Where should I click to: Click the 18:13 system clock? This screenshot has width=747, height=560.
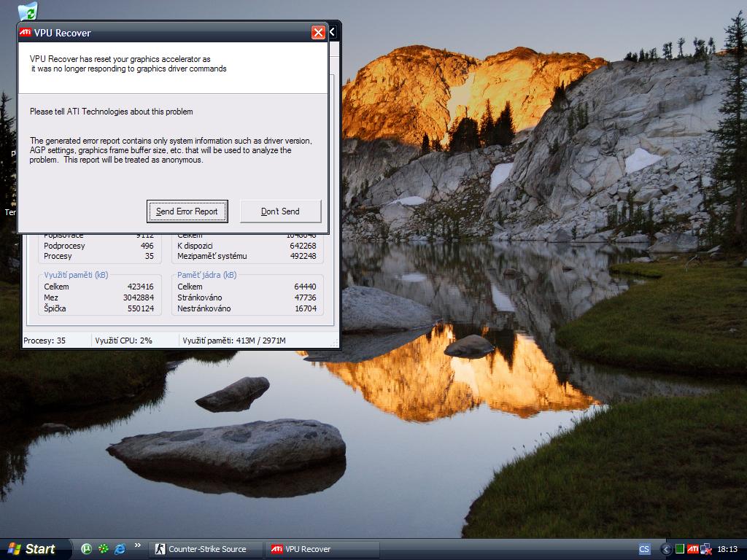pos(727,549)
